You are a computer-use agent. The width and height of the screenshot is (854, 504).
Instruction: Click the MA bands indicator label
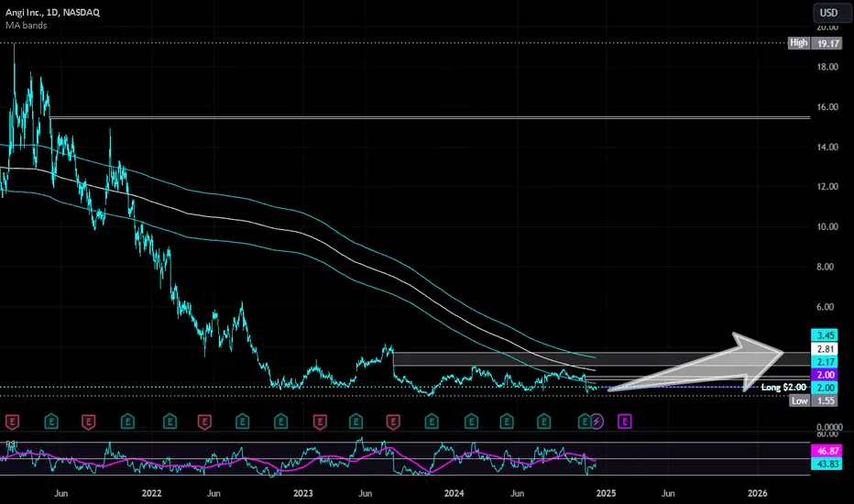pos(27,25)
